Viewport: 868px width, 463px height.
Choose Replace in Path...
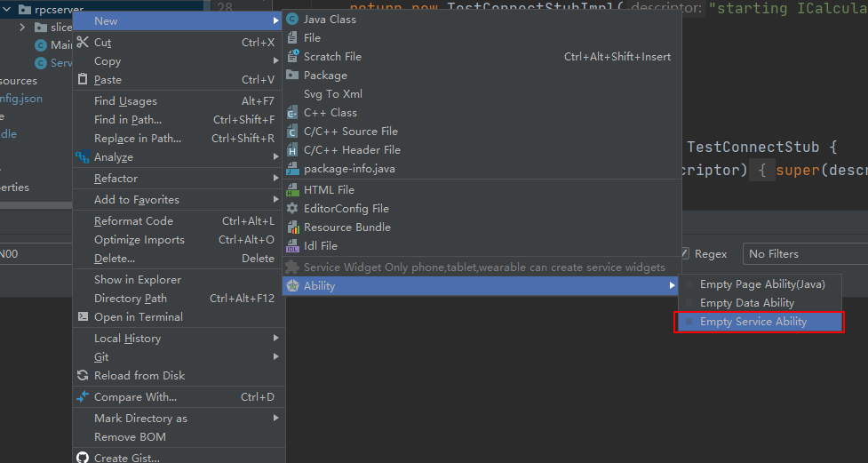pyautogui.click(x=179, y=139)
